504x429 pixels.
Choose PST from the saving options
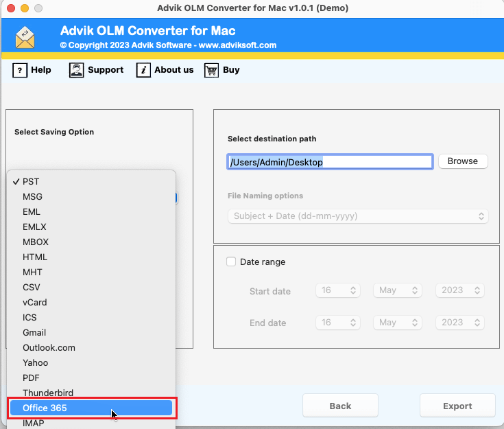click(x=91, y=181)
